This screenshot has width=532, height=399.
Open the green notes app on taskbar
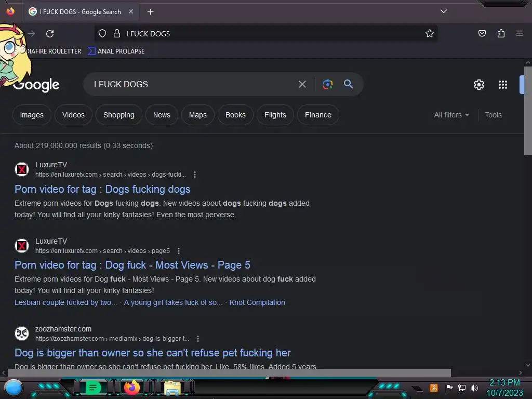click(x=92, y=388)
